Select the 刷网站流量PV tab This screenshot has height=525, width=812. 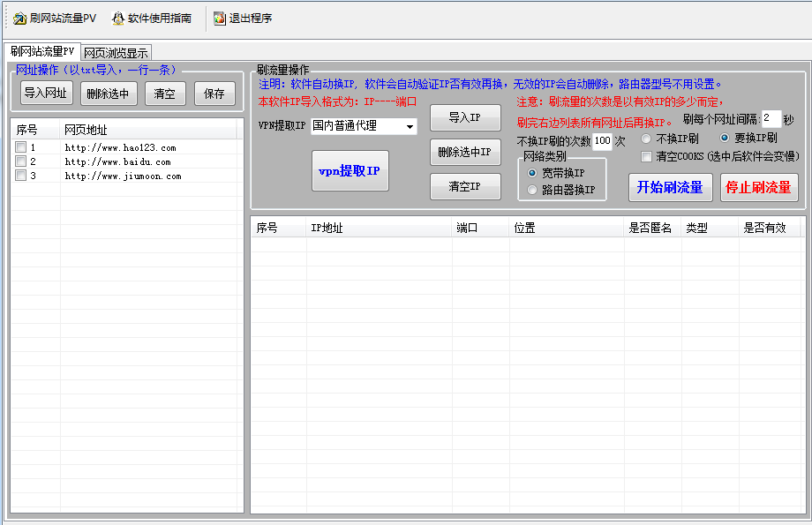[x=42, y=51]
